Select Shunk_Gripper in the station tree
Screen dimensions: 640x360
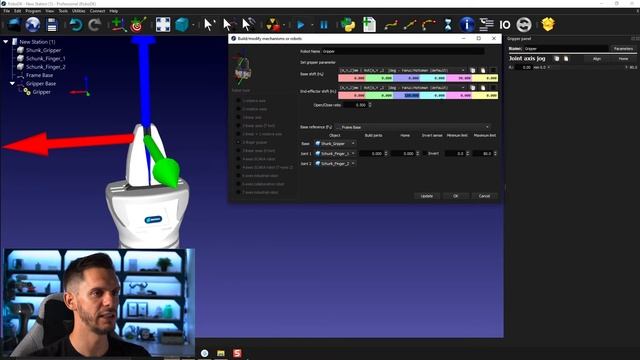point(43,50)
